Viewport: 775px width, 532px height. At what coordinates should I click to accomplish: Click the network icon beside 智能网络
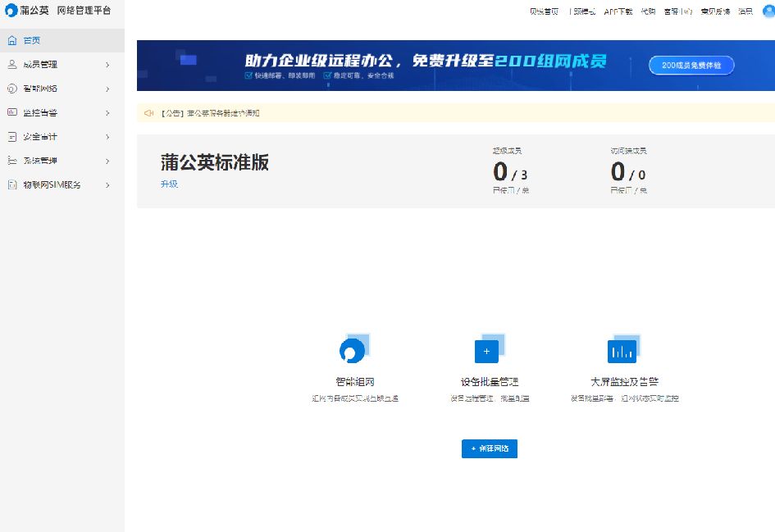(x=12, y=89)
